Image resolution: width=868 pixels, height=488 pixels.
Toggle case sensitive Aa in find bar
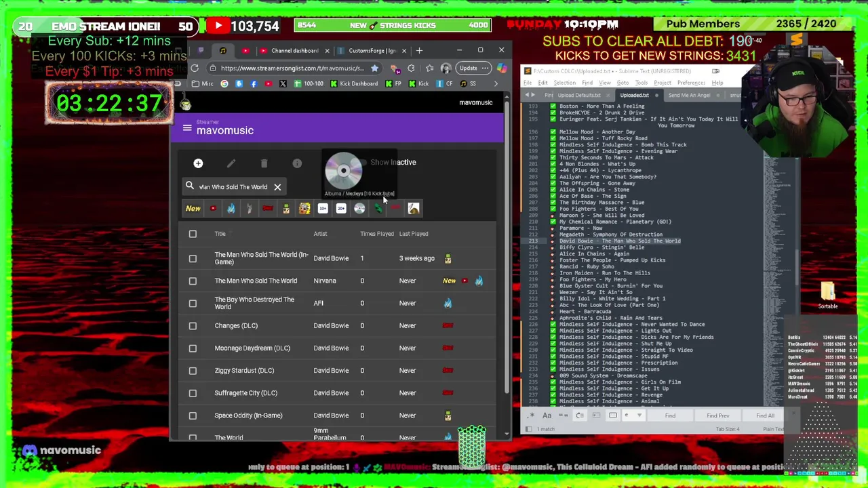[547, 415]
